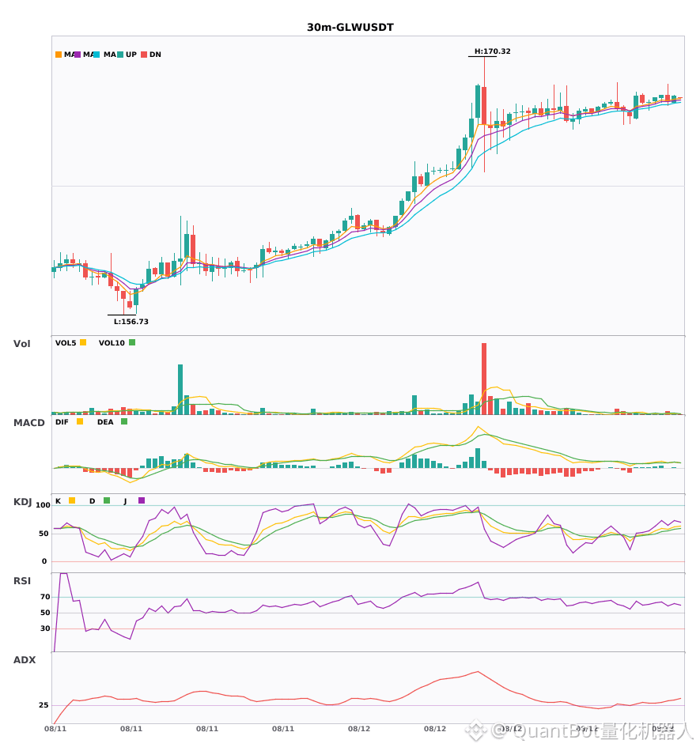
Task: Click the green D legend swatch
Action: coord(107,500)
